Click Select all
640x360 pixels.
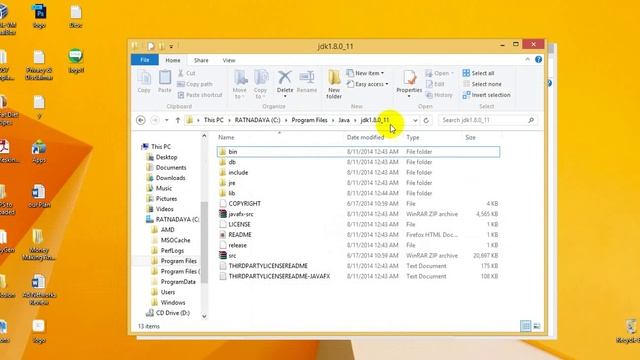pyautogui.click(x=478, y=73)
